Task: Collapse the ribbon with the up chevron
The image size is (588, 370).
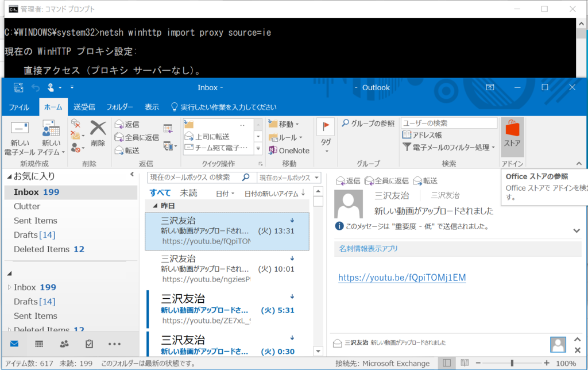Action: point(579,164)
